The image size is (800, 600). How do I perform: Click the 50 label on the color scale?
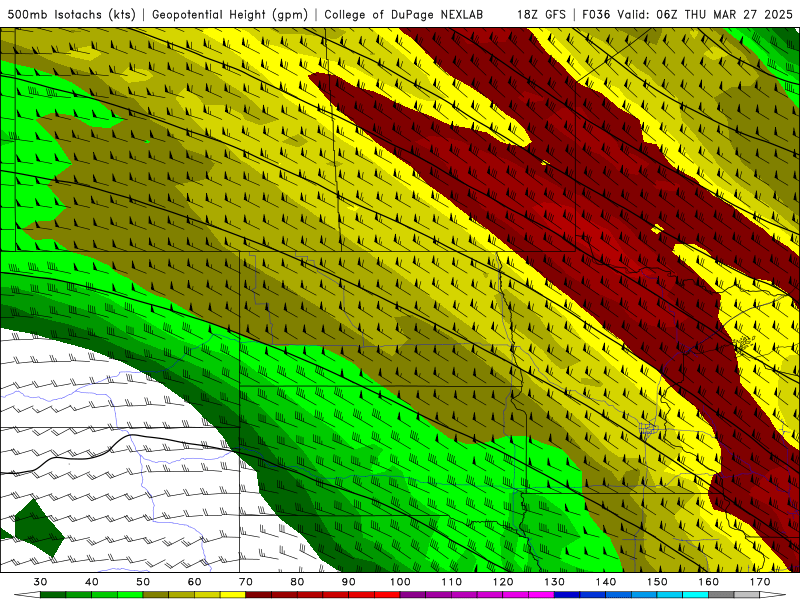(143, 582)
